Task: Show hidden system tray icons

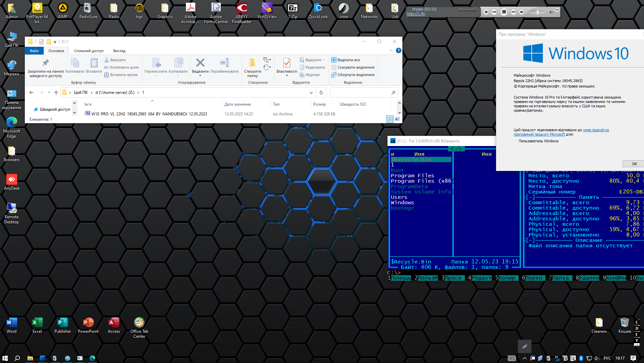Action: (x=524, y=358)
